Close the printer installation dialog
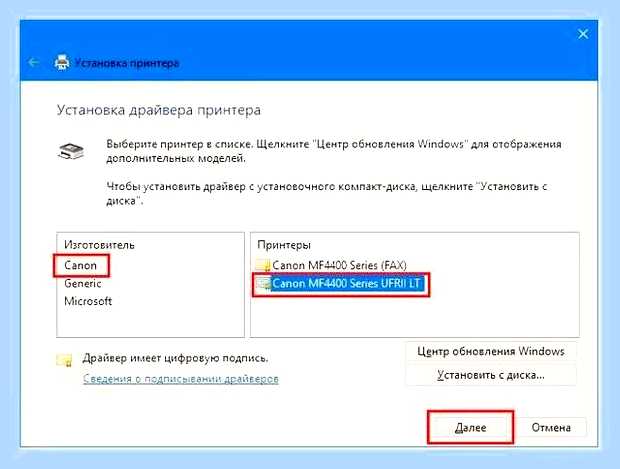This screenshot has height=469, width=620. click(x=583, y=34)
